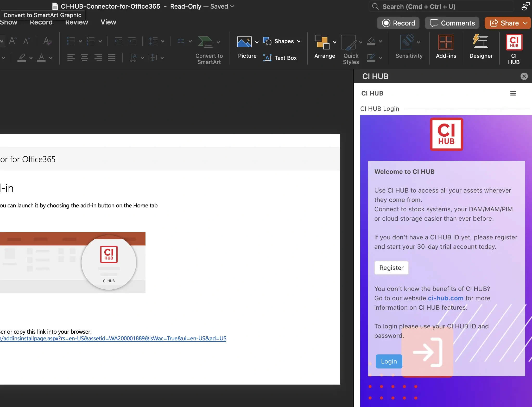Image resolution: width=532 pixels, height=407 pixels.
Task: Open the Add-ins gallery
Action: point(446,47)
